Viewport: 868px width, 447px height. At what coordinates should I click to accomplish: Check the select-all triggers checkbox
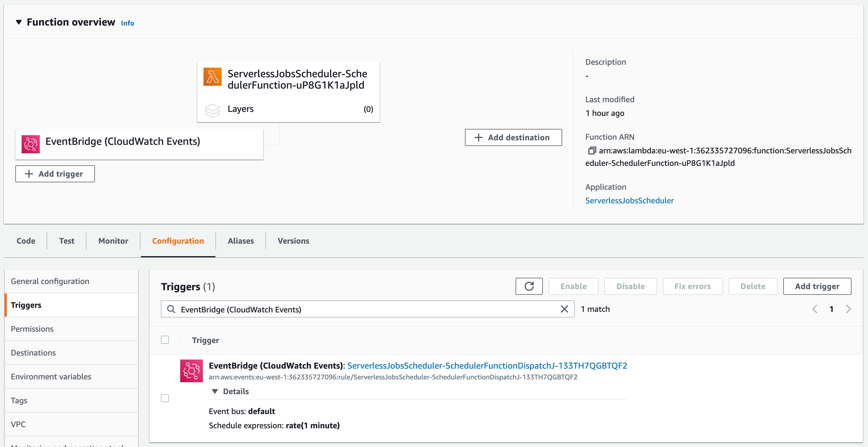click(x=165, y=340)
